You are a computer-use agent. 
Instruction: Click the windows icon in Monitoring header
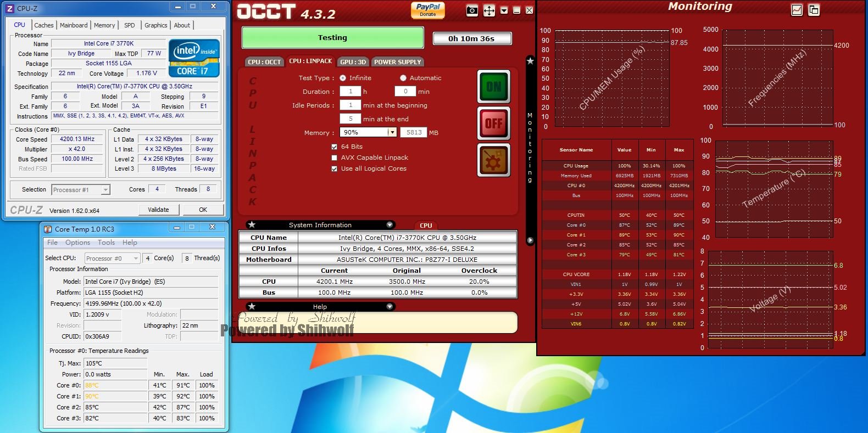[x=814, y=10]
